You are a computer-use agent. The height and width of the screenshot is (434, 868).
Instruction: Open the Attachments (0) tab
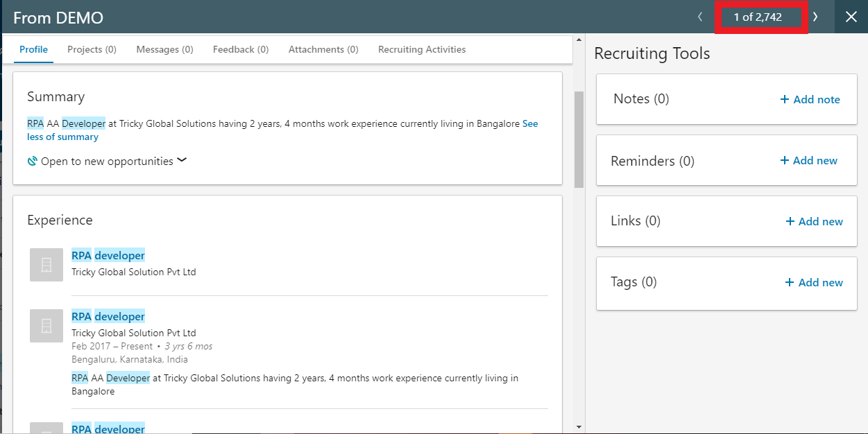pyautogui.click(x=323, y=50)
